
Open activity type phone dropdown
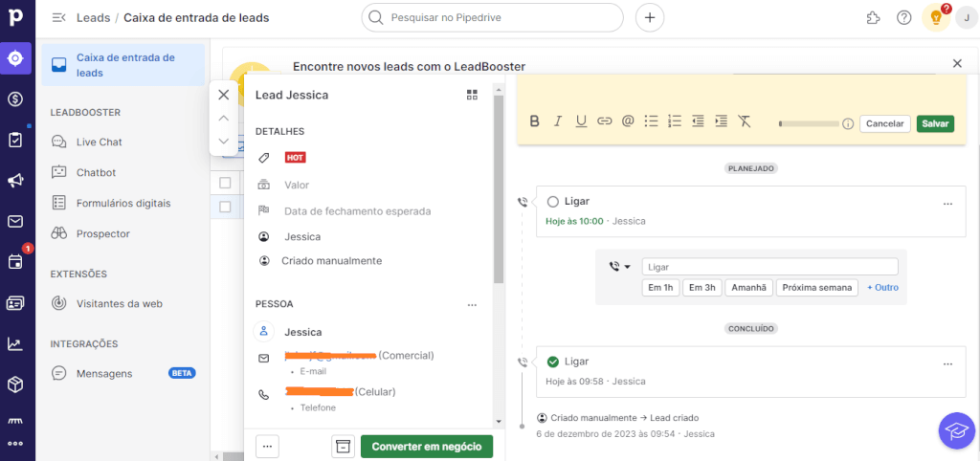coord(620,267)
